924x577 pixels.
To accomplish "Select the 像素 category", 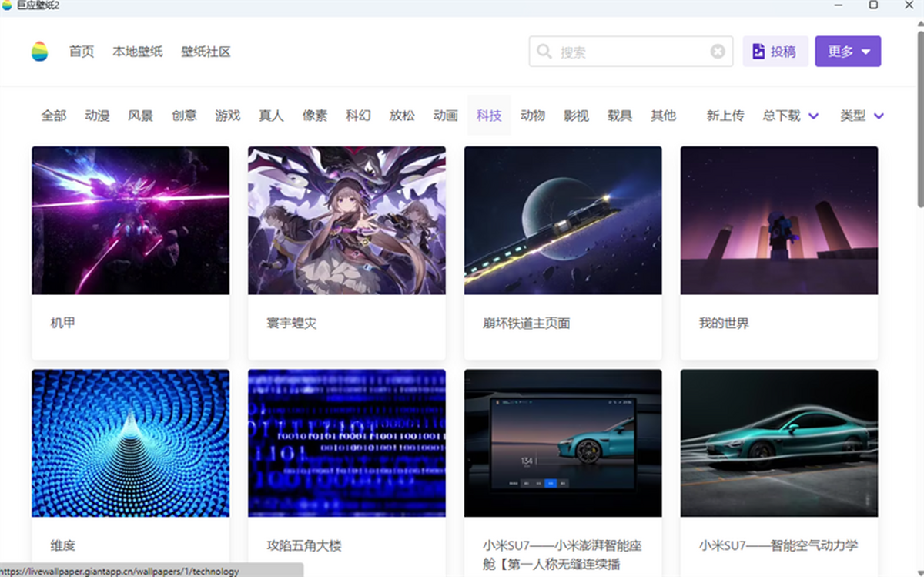I will point(315,116).
